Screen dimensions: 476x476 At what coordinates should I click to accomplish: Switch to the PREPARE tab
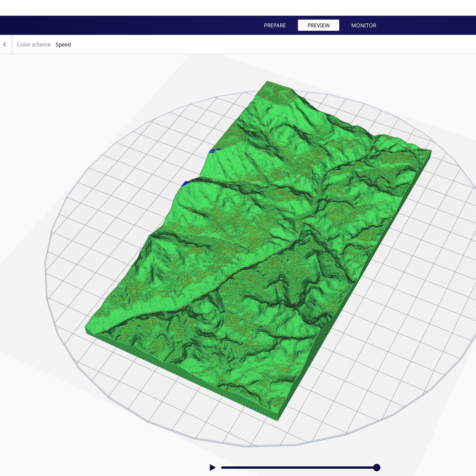pos(275,25)
